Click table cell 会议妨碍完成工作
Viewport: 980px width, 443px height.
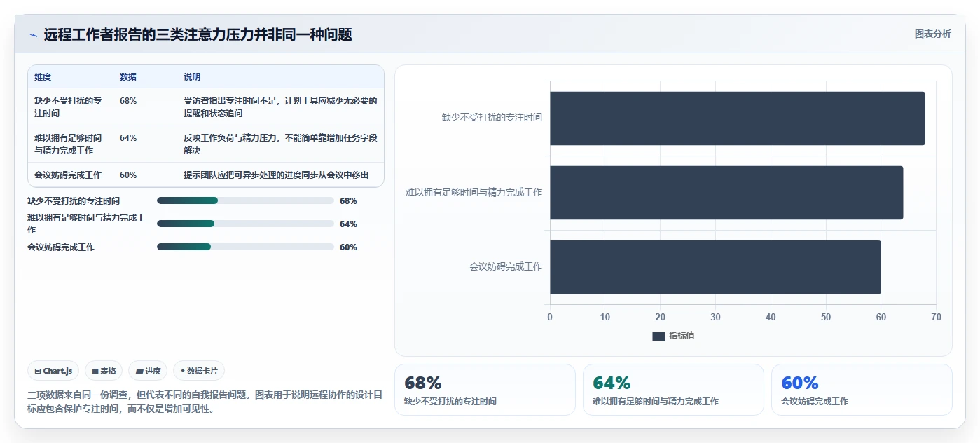coord(68,175)
